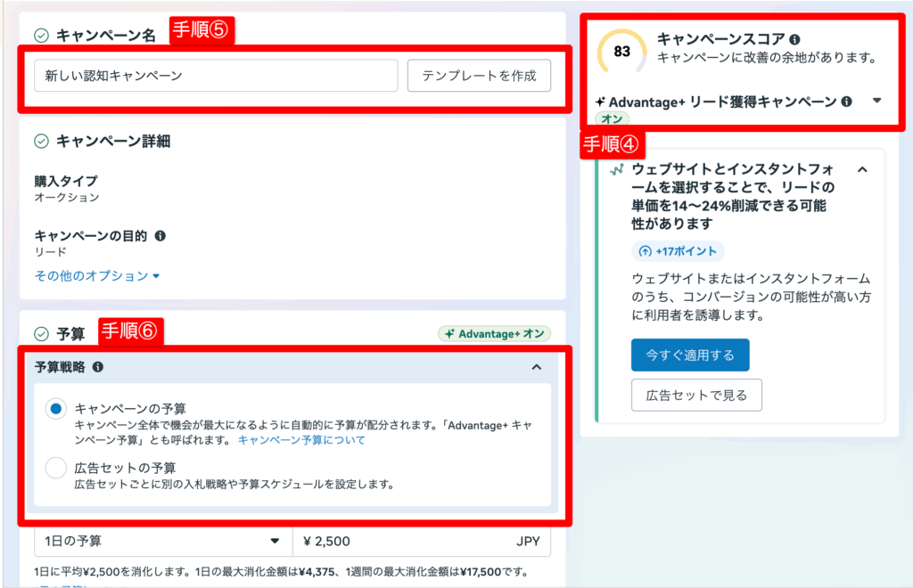Click the 今すぐ適用する button
Image resolution: width=913 pixels, height=588 pixels.
coord(690,355)
